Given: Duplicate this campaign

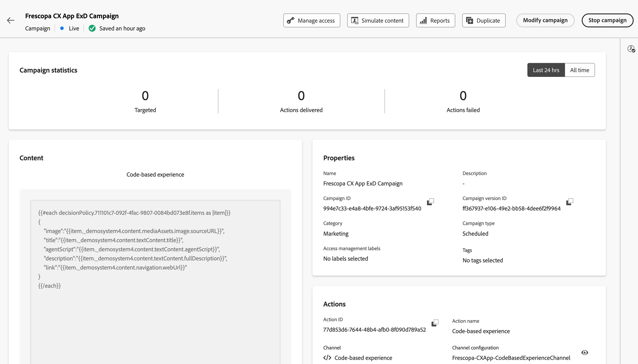Looking at the screenshot, I should click(484, 20).
